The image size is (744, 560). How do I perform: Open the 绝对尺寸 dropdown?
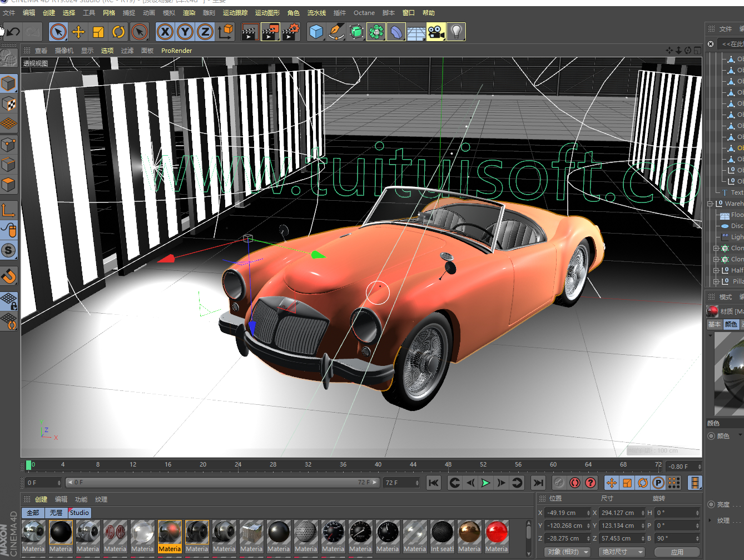(622, 552)
